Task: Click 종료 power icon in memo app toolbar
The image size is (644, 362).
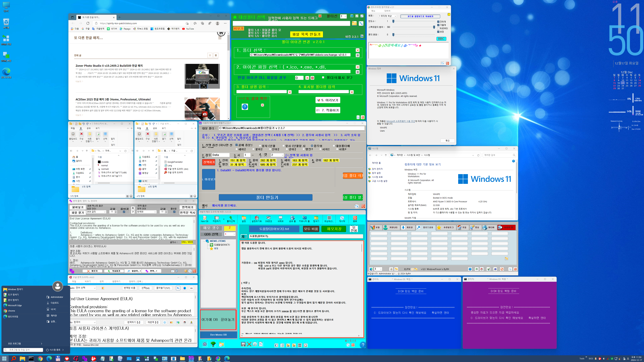Action: [x=355, y=219]
